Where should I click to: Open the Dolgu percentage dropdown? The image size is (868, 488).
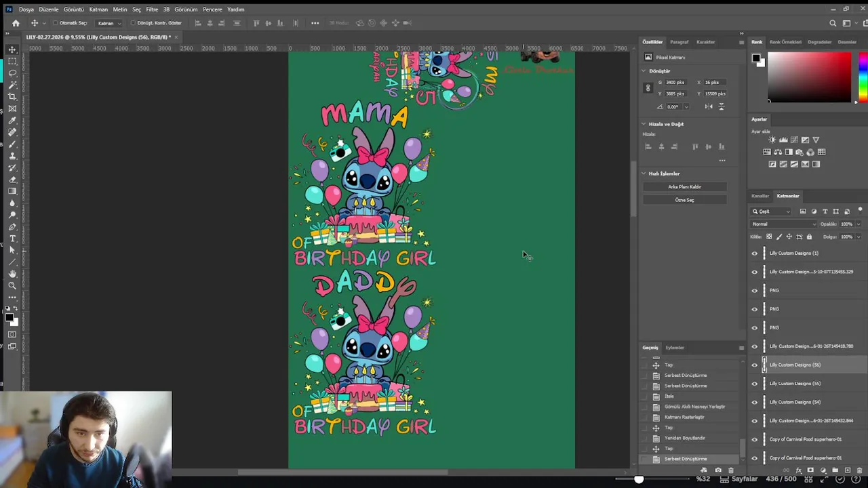858,237
